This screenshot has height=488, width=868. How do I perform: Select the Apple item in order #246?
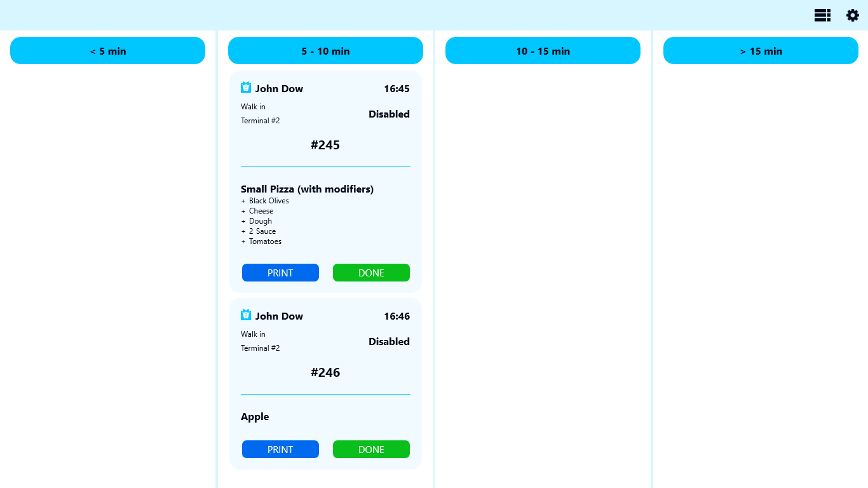click(255, 417)
